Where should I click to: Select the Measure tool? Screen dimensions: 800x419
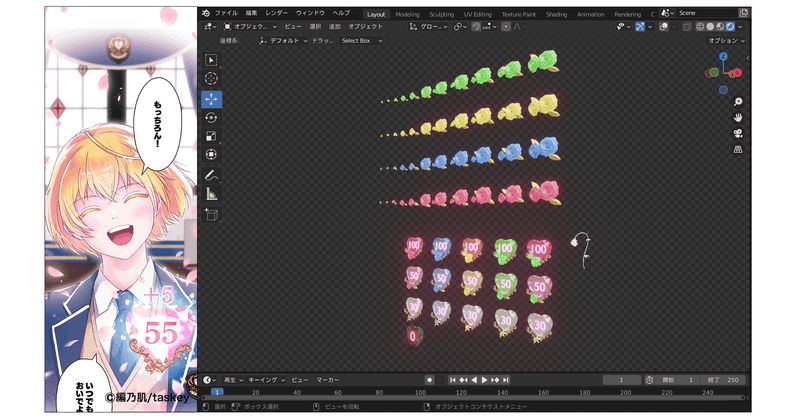211,194
